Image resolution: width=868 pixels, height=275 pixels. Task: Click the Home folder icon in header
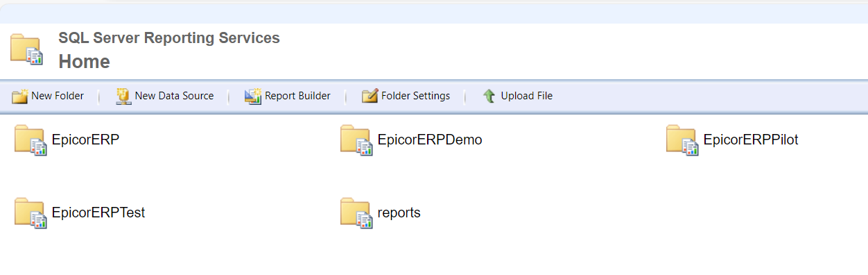[27, 50]
